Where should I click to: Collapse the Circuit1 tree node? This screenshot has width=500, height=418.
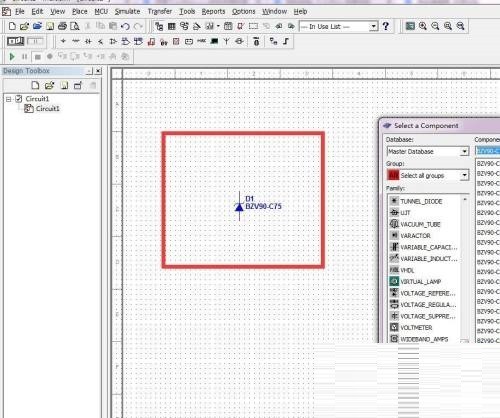[x=9, y=99]
